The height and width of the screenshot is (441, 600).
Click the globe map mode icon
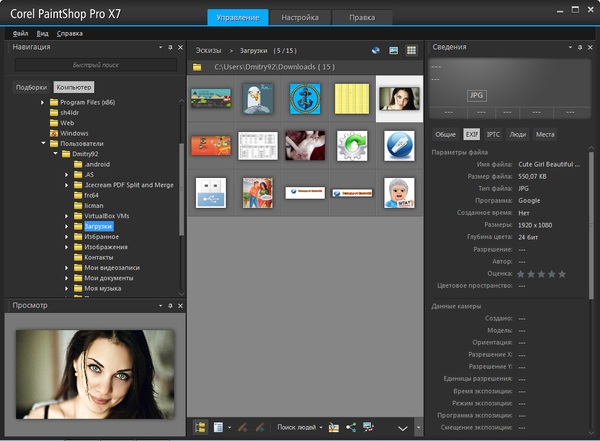coord(375,49)
